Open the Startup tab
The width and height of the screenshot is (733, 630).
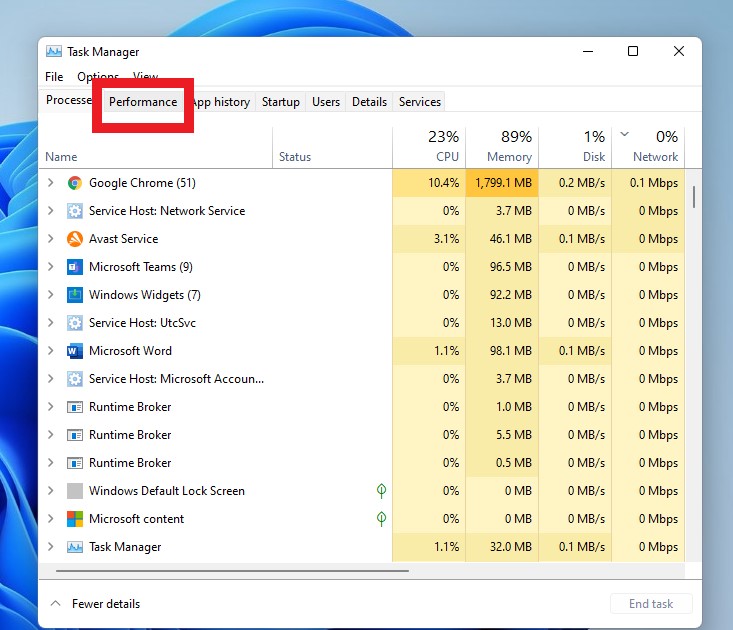point(280,102)
